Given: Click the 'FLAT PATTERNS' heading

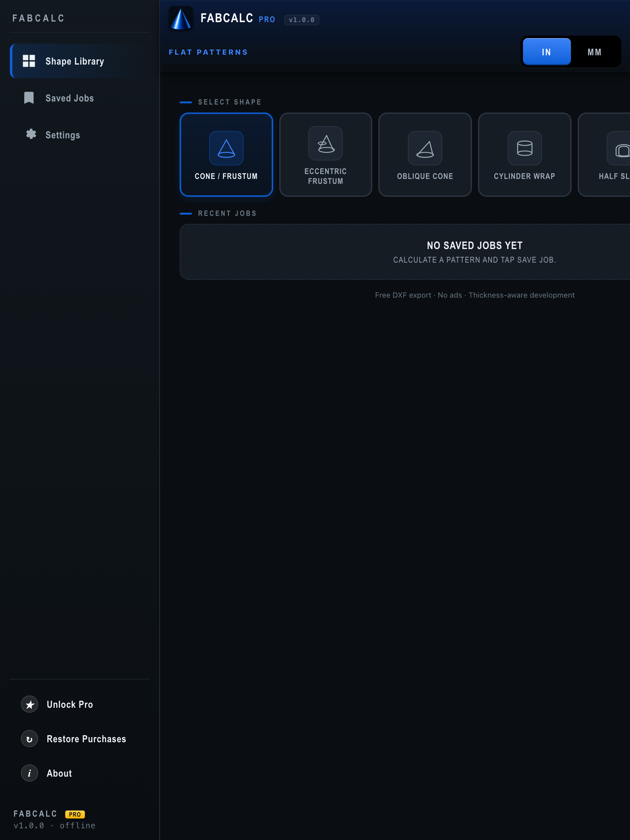Looking at the screenshot, I should click(208, 52).
